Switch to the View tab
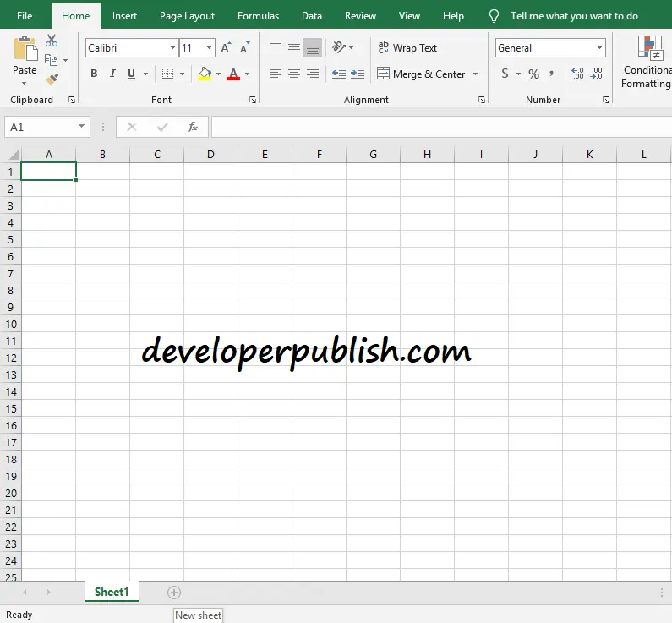The image size is (672, 623). click(409, 16)
